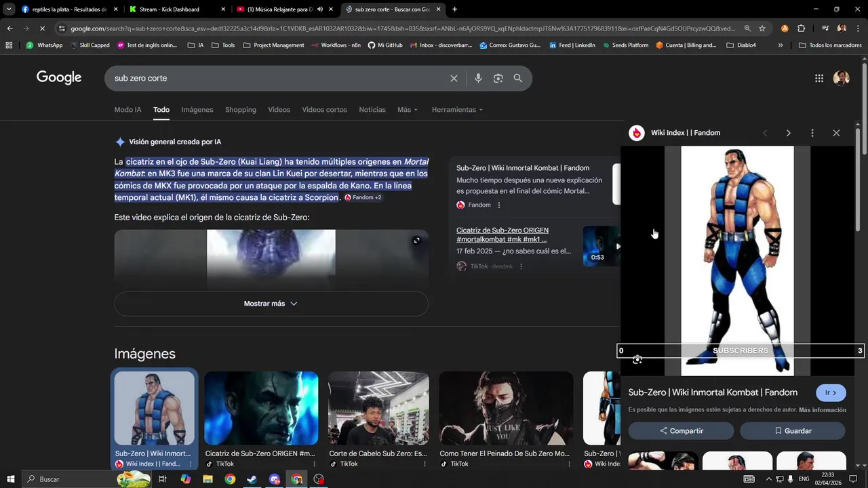This screenshot has width=868, height=488.
Task: Open Fandom +2 sources chip
Action: pyautogui.click(x=363, y=198)
